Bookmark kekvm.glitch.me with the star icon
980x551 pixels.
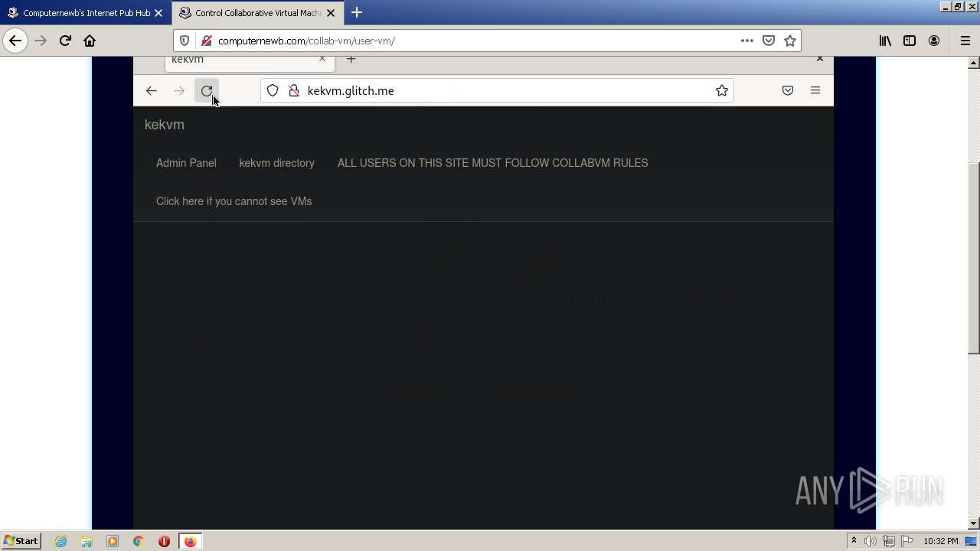[721, 90]
